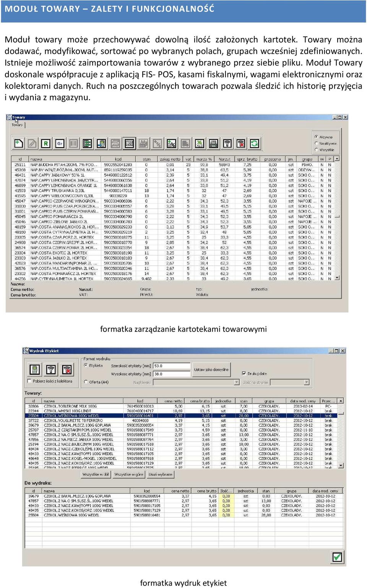The width and height of the screenshot is (367, 588).
Task: Click the greyed delivery truck icon
Action: 185,144
